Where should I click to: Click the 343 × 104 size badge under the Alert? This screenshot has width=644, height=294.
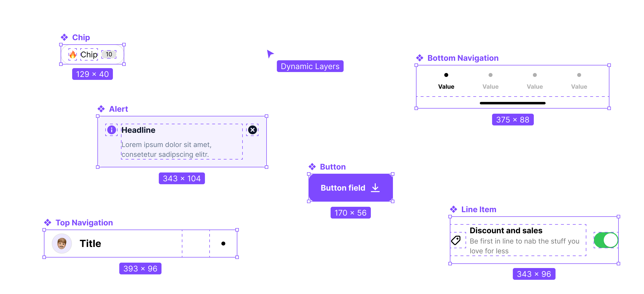[182, 178]
